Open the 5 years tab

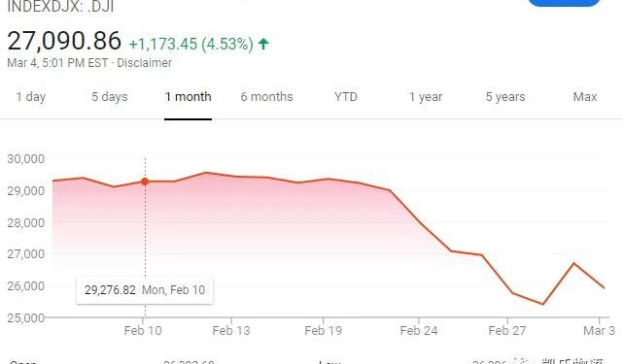tap(505, 97)
